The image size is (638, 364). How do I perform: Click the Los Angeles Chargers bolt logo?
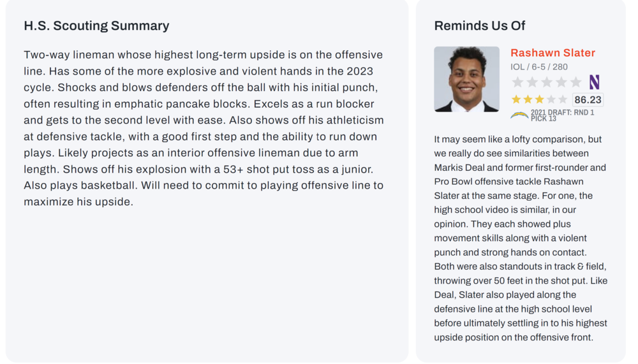click(x=519, y=115)
